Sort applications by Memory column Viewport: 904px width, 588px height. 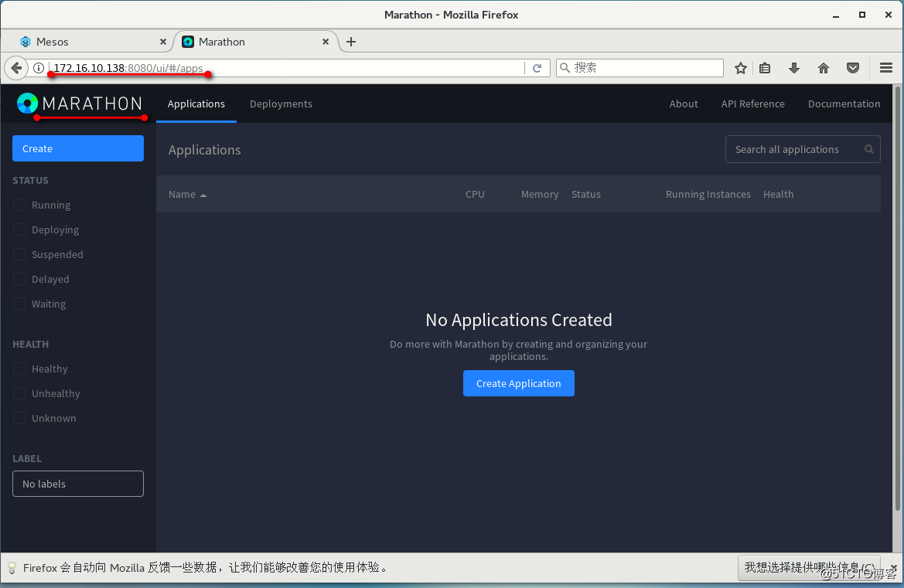pyautogui.click(x=540, y=194)
